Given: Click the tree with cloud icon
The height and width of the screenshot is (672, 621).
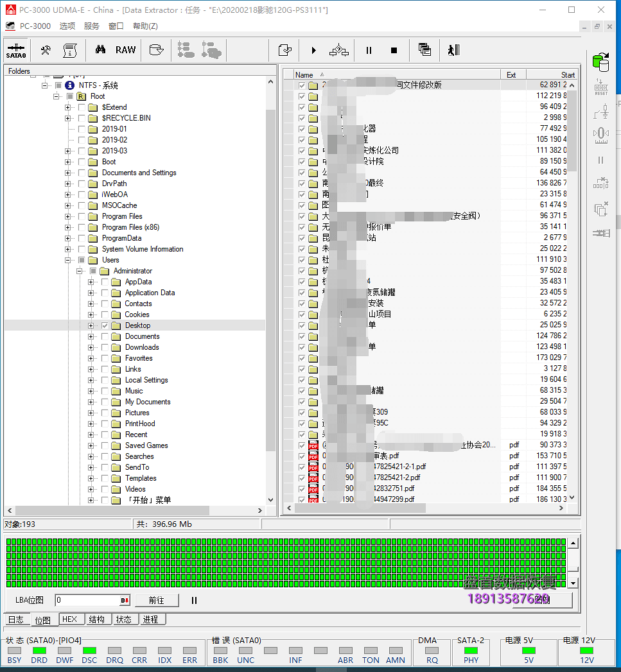Looking at the screenshot, I should [x=211, y=49].
